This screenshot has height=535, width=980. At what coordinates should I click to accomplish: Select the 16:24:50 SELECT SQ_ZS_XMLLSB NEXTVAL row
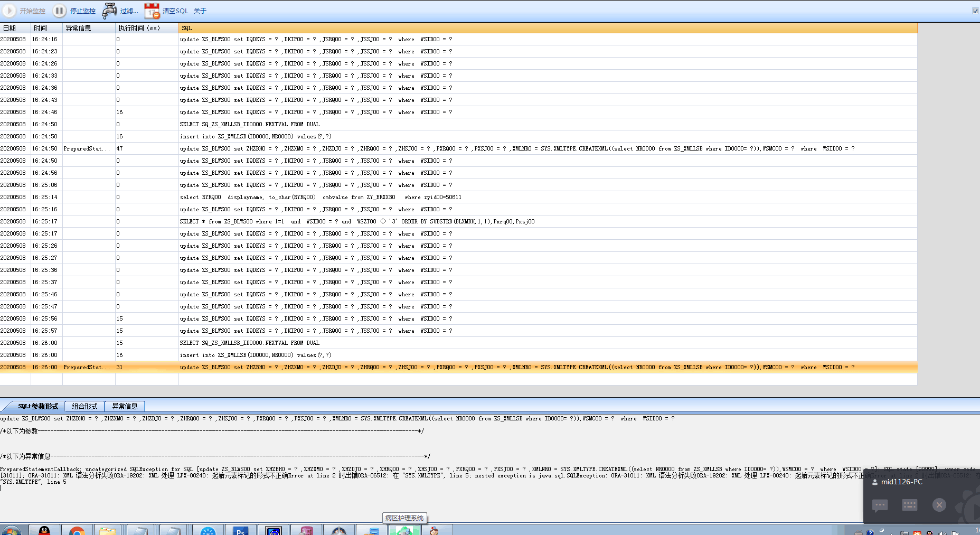[458, 124]
